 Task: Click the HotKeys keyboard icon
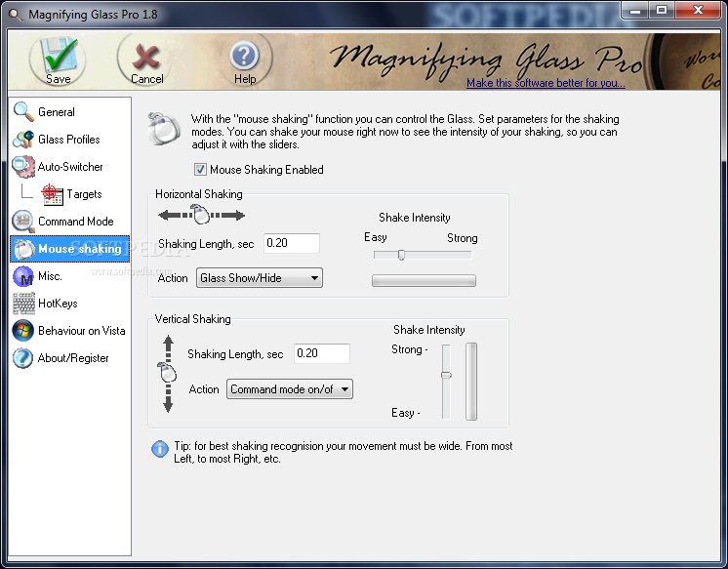click(23, 304)
